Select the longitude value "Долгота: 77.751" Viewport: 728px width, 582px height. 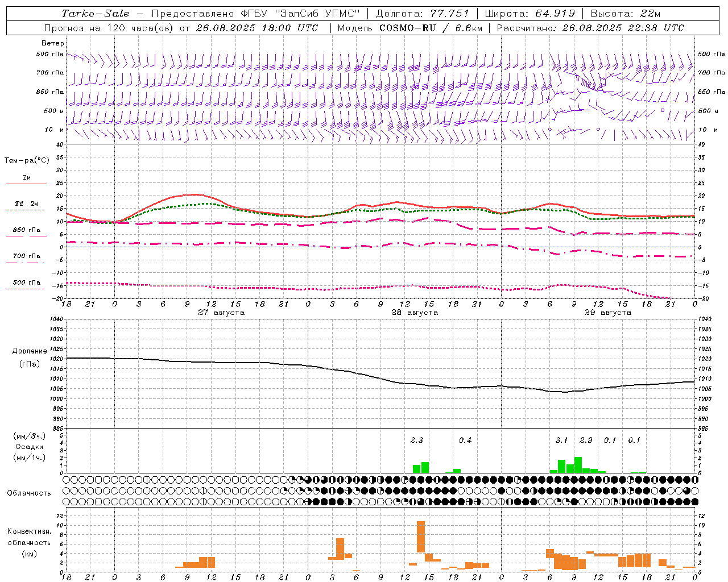click(423, 14)
